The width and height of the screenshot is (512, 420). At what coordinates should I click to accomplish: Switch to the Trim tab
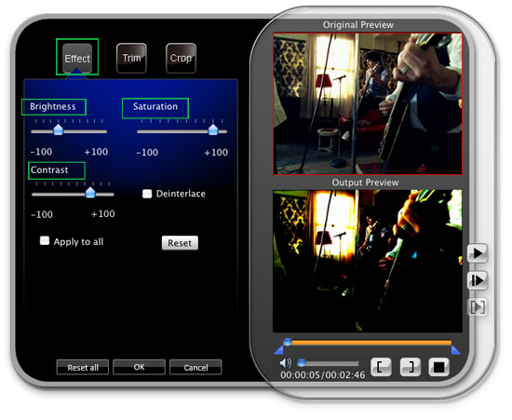(131, 58)
